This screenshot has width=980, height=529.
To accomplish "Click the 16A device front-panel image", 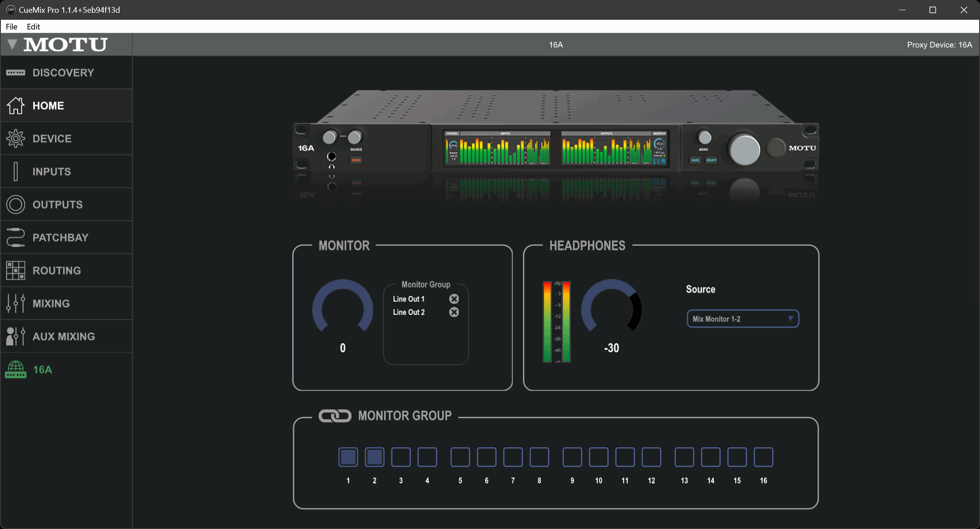I will [555, 145].
